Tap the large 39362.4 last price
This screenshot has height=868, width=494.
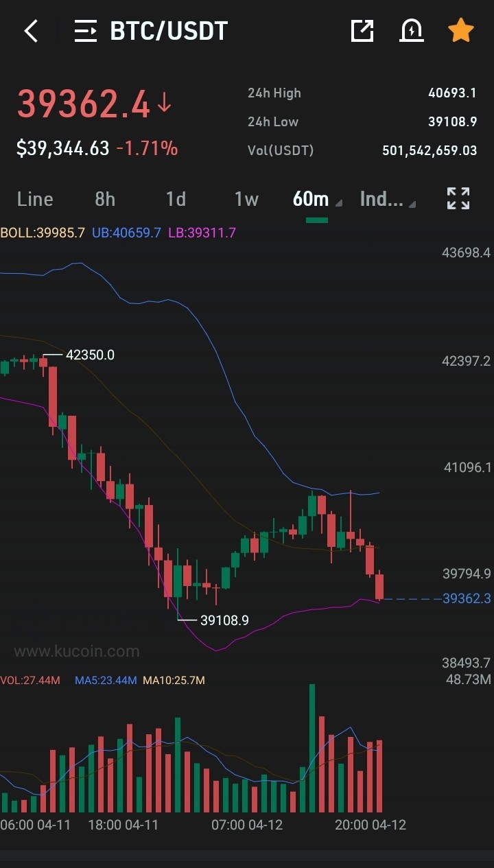point(83,104)
